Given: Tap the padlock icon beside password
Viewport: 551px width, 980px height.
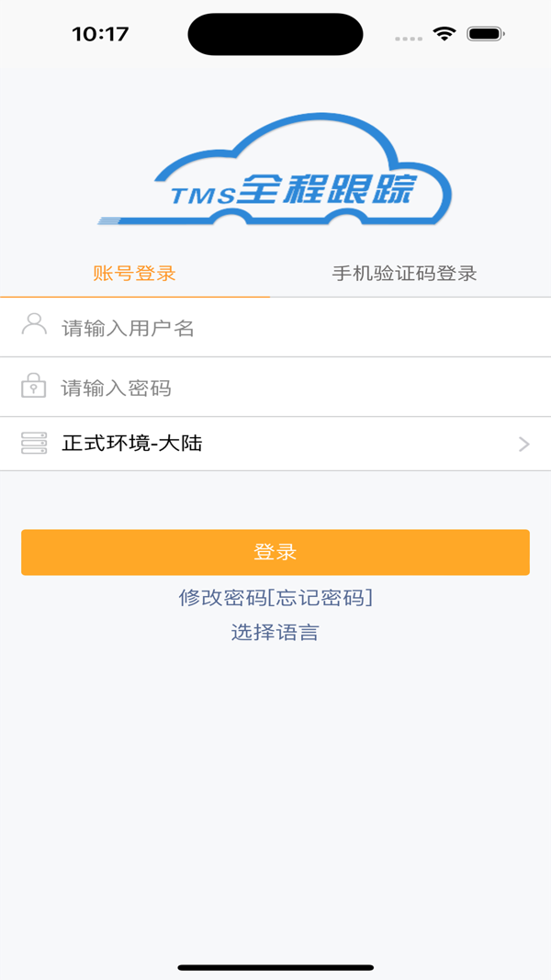Looking at the screenshot, I should (34, 386).
